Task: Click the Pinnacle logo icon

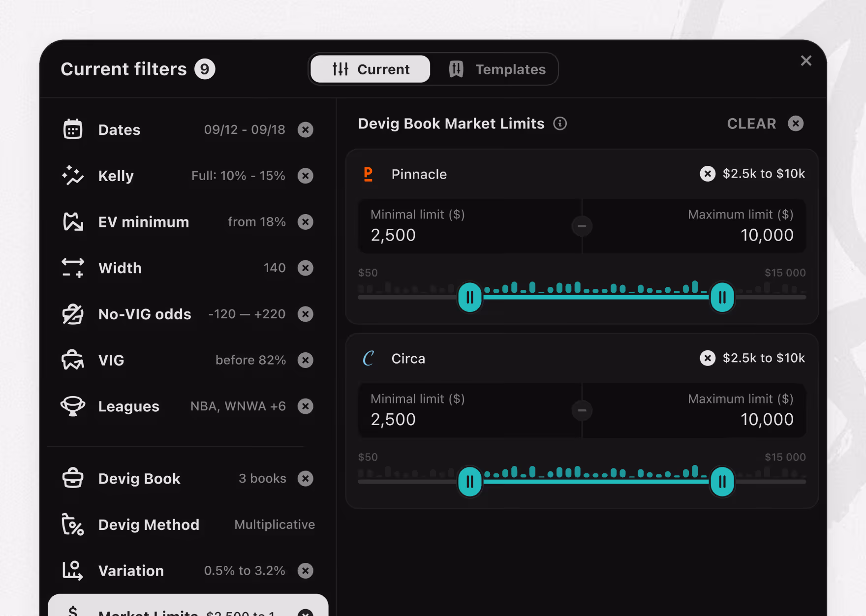Action: click(368, 174)
